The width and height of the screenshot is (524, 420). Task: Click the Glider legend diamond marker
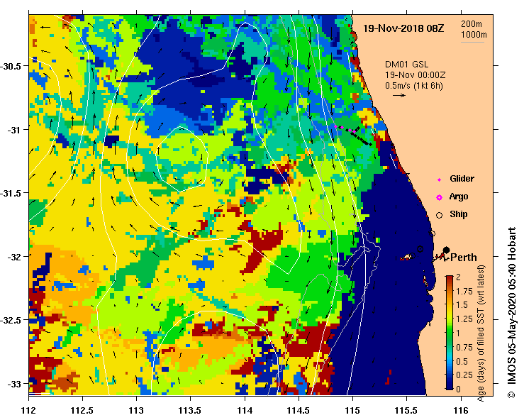click(439, 180)
